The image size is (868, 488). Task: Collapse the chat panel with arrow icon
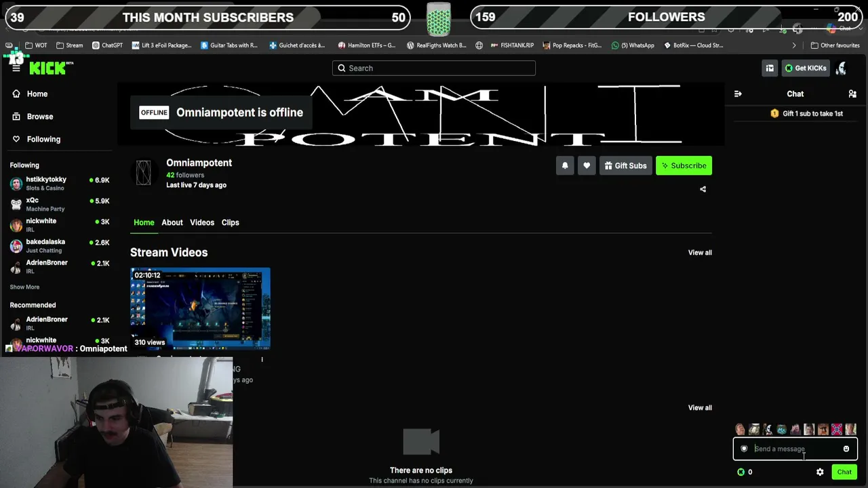coord(738,94)
